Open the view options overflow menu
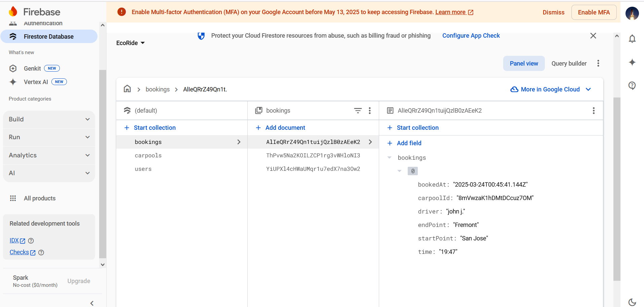This screenshot has width=644, height=307. pos(598,64)
